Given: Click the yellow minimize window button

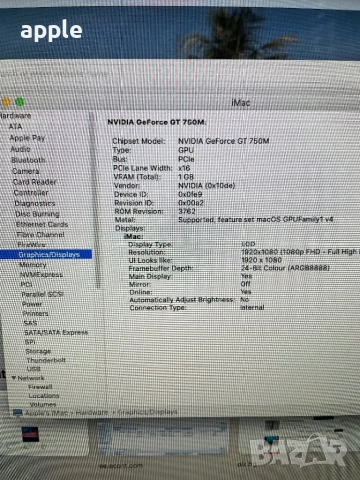Looking at the screenshot, I should [x=6, y=102].
